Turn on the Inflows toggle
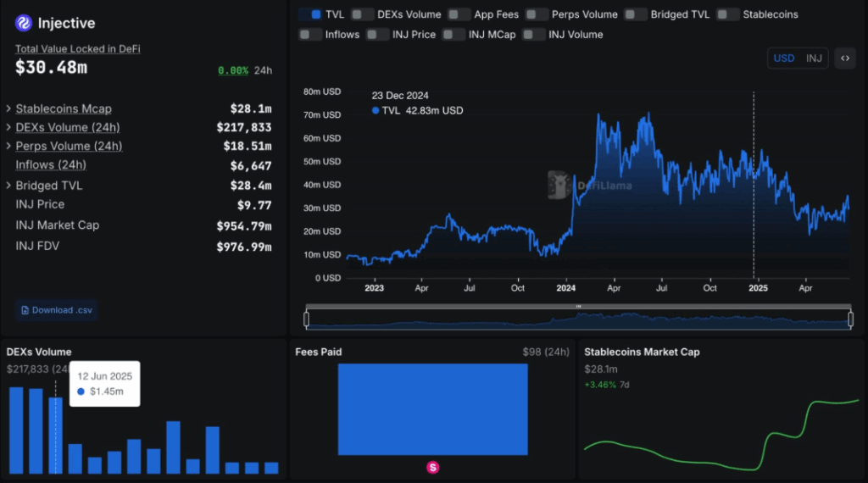This screenshot has width=868, height=483. [310, 34]
